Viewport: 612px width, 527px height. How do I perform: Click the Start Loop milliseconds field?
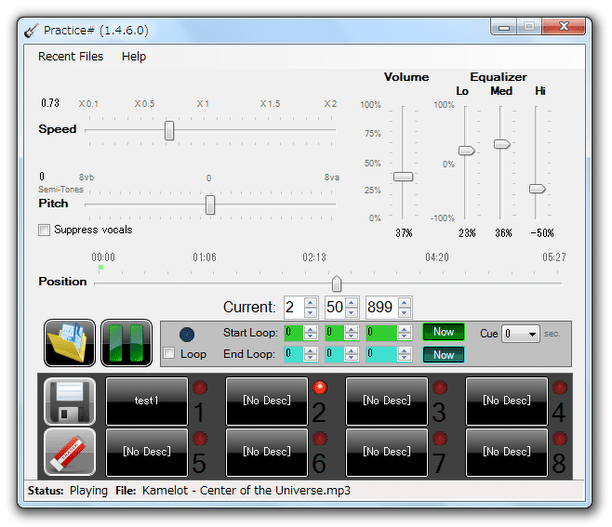point(382,333)
